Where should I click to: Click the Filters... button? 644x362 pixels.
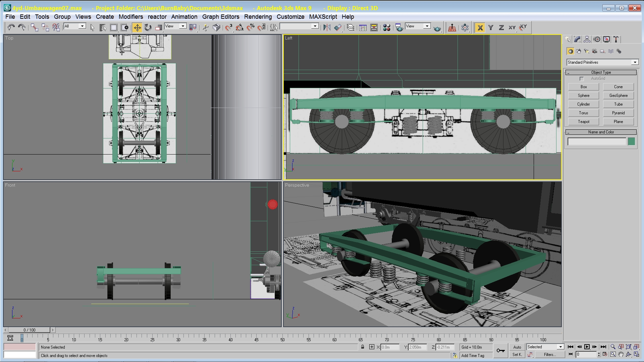click(x=549, y=355)
